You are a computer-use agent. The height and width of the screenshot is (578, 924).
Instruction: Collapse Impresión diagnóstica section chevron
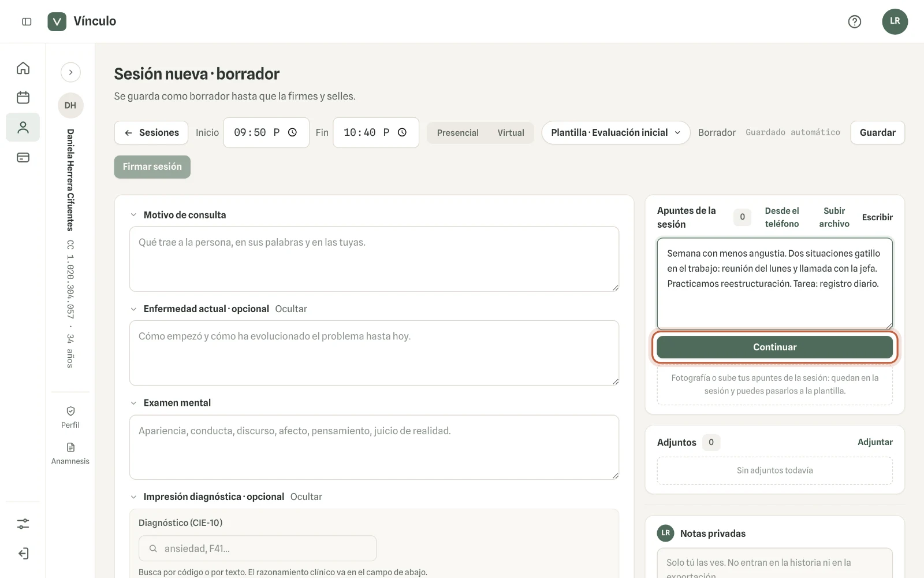coord(133,497)
